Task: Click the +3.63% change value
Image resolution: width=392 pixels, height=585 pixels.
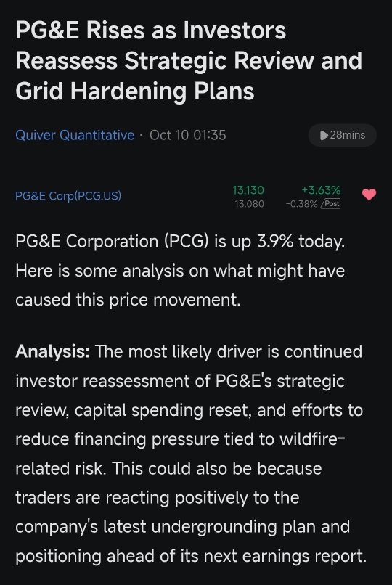Action: tap(321, 190)
